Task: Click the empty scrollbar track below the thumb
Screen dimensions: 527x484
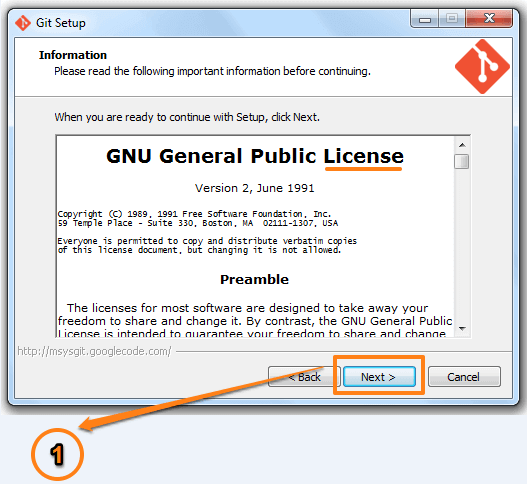Action: click(462, 245)
